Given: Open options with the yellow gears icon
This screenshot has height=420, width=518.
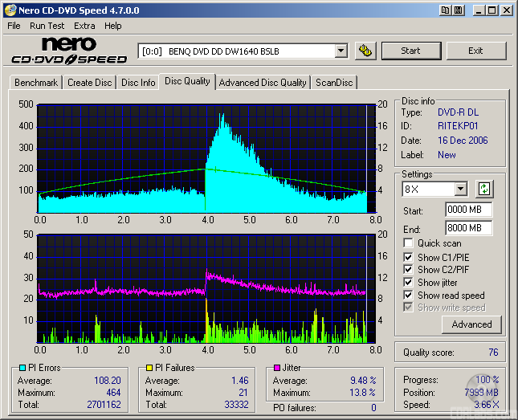Looking at the screenshot, I should tap(365, 51).
